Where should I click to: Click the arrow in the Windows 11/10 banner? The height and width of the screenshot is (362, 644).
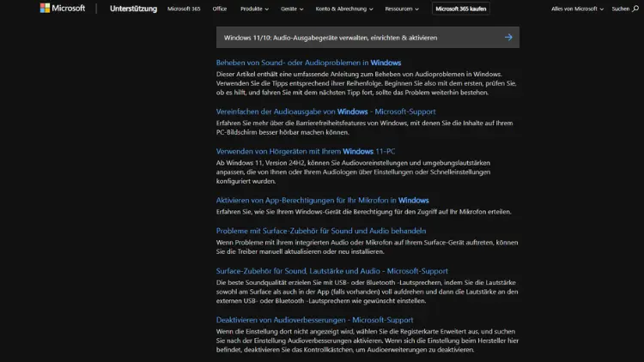[508, 38]
